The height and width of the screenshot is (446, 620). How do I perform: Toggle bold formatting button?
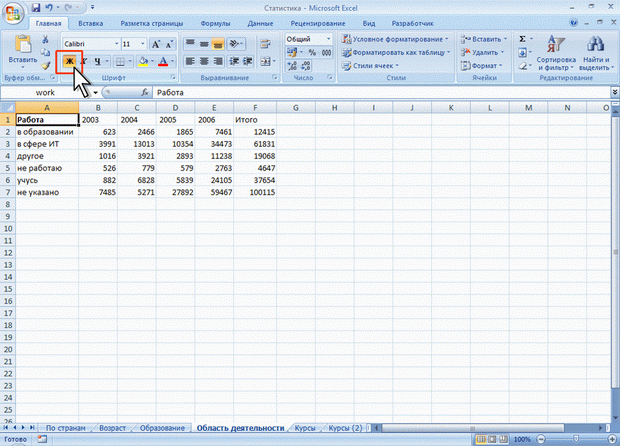(x=69, y=62)
